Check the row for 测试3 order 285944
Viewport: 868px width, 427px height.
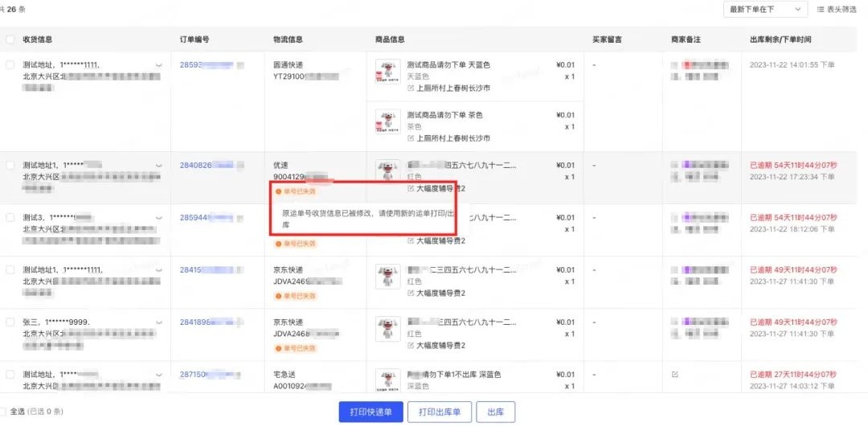[x=10, y=217]
